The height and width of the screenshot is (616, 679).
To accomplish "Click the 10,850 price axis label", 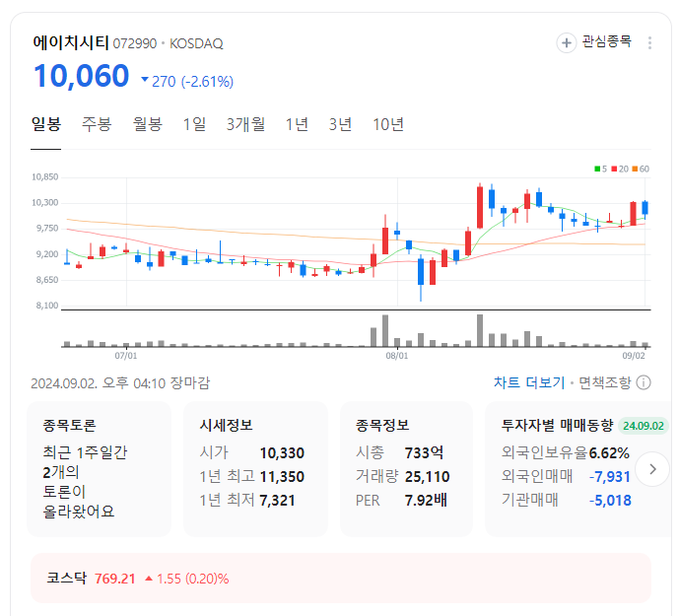I will (x=44, y=176).
